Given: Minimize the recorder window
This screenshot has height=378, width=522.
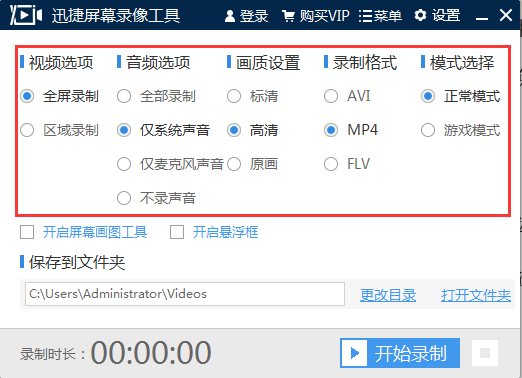Looking at the screenshot, I should 482,18.
